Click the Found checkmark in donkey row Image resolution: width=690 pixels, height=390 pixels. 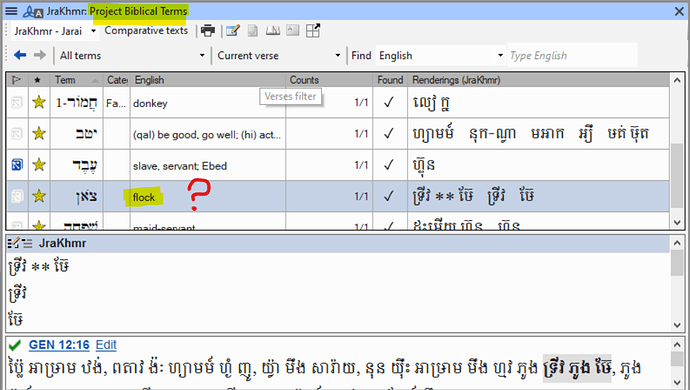389,103
